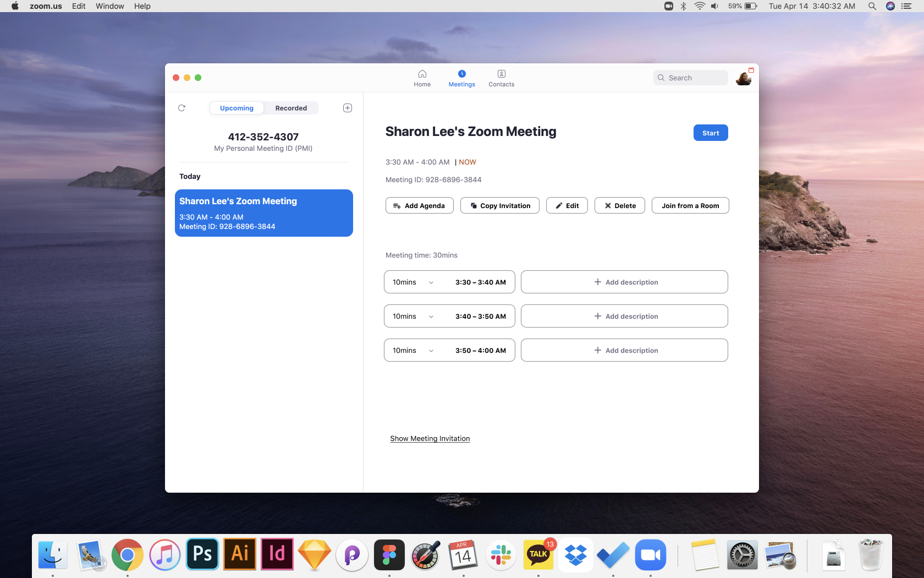The image size is (924, 578).
Task: Switch to the Meetings tab
Action: point(461,78)
